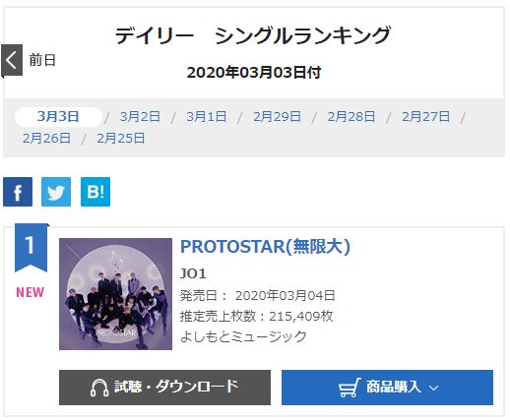Share the ranking on Facebook

coord(18,192)
